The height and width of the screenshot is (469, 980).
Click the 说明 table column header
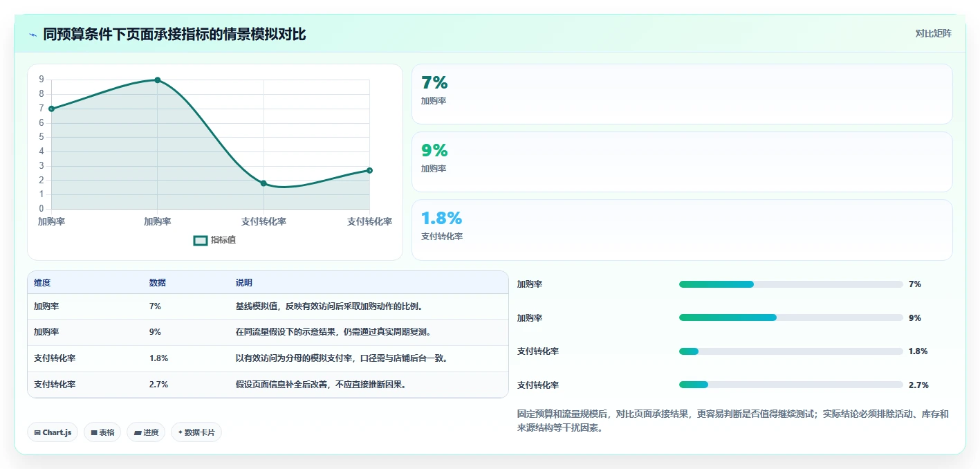(244, 283)
